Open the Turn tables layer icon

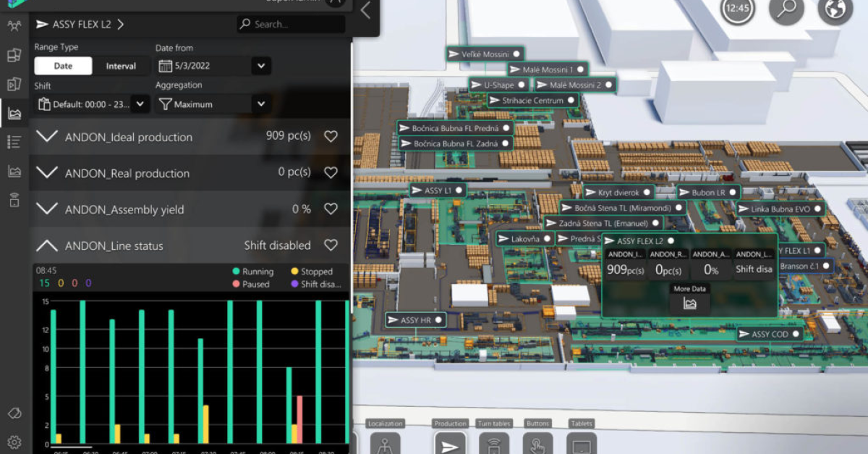click(494, 443)
